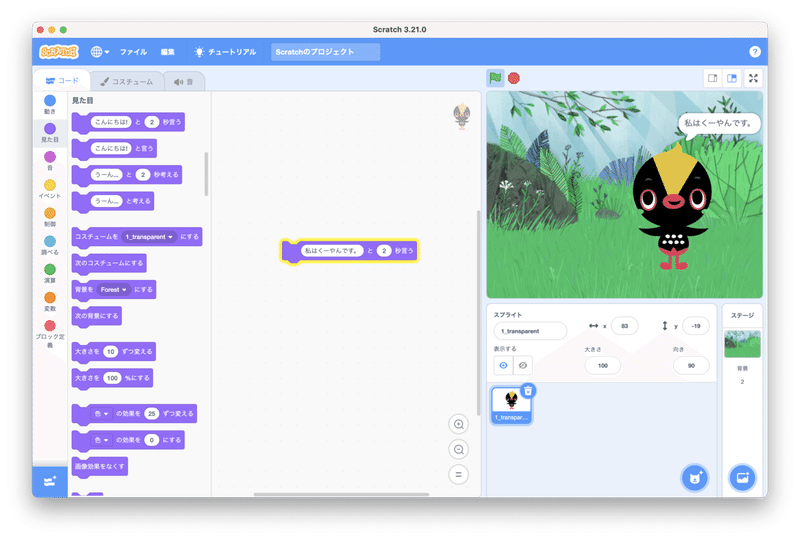Delete sprite using trash icon
Screen dimensions: 800x540
528,391
